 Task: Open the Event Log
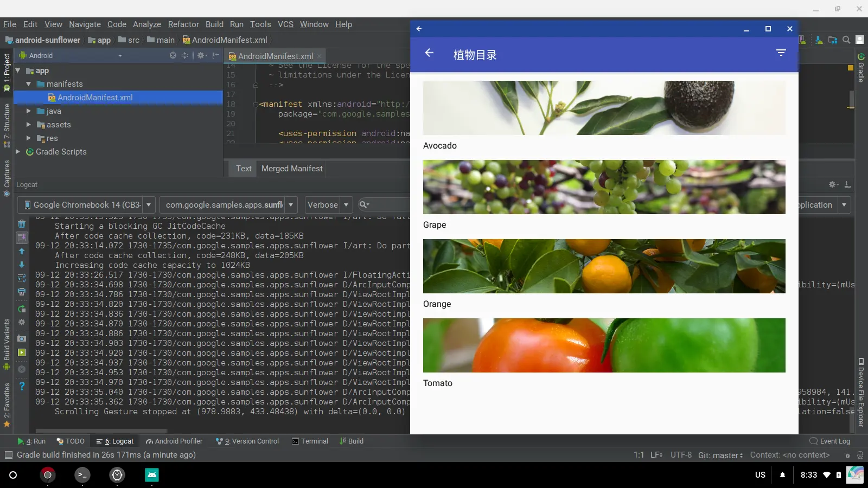[x=830, y=441]
